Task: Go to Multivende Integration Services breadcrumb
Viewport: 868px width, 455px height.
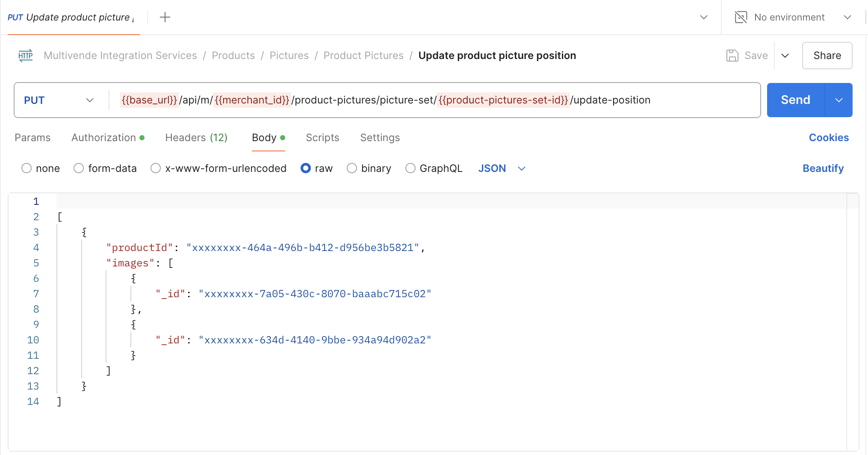Action: click(120, 56)
